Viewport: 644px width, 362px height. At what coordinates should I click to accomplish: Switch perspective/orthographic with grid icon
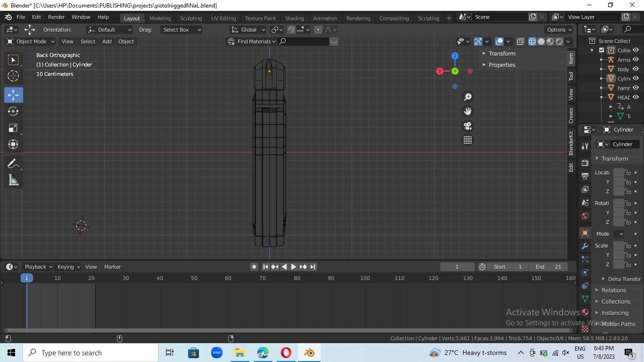point(468,140)
